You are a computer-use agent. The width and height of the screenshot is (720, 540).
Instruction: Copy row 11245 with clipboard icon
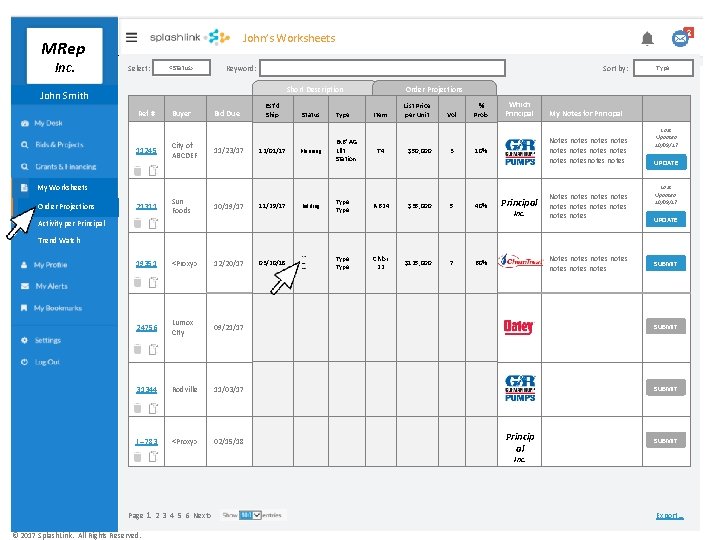click(x=153, y=170)
